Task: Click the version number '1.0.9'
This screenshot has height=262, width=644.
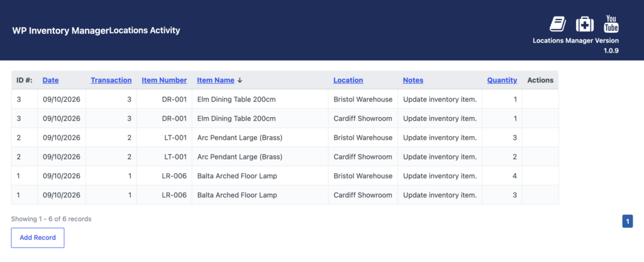Action: (x=611, y=51)
